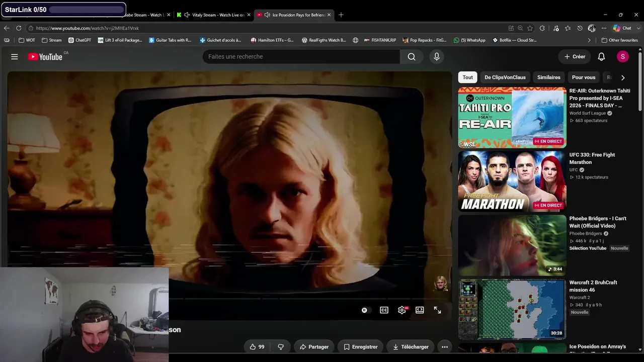Focus the YouTube search box
The image size is (644, 362).
click(301, 57)
